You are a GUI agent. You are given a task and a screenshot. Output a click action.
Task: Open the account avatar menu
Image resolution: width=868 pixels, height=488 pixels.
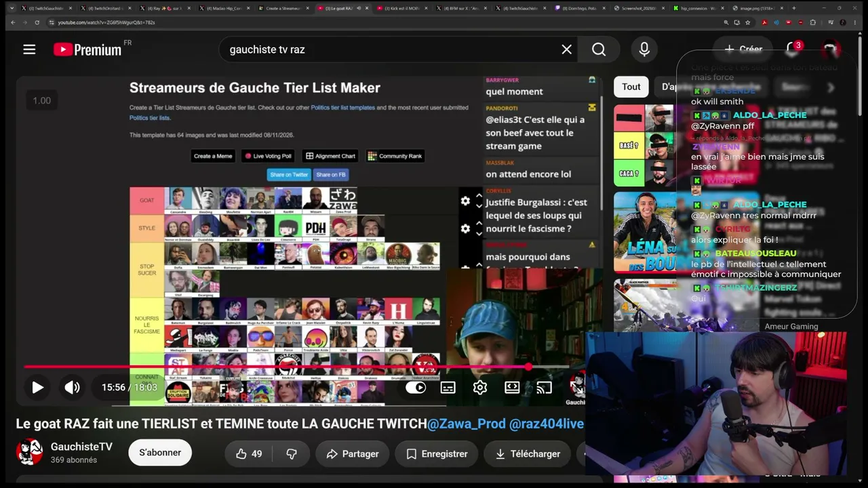[830, 49]
